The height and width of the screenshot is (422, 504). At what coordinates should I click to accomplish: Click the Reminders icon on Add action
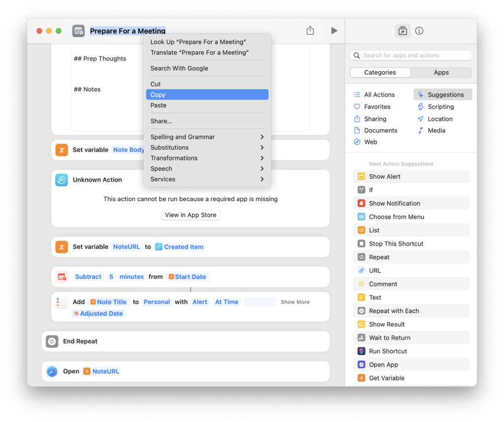pos(62,302)
